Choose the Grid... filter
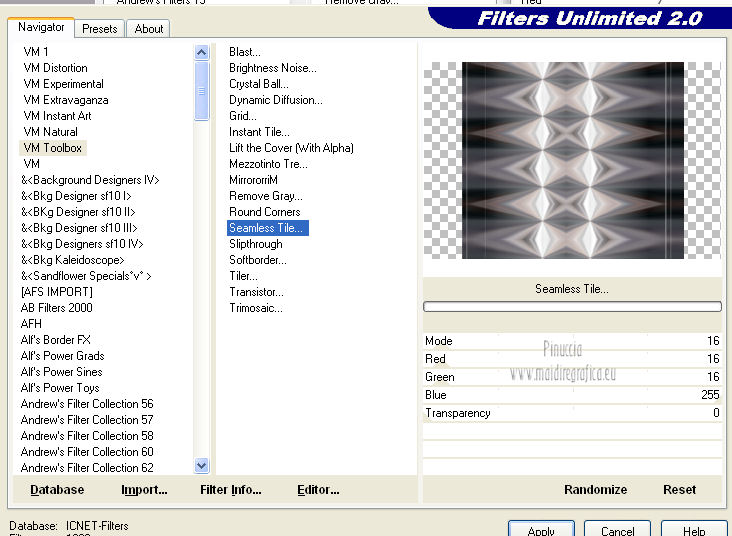This screenshot has width=732, height=536. [x=243, y=116]
